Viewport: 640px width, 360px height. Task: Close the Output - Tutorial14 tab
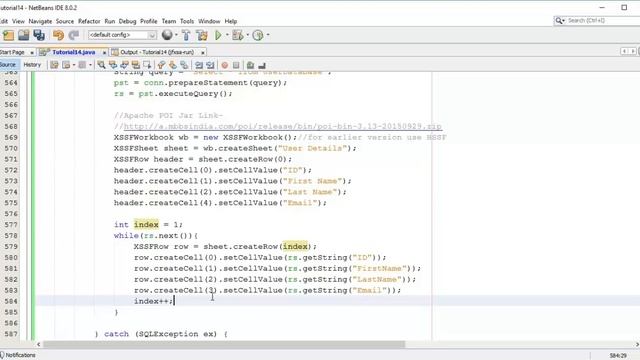202,53
